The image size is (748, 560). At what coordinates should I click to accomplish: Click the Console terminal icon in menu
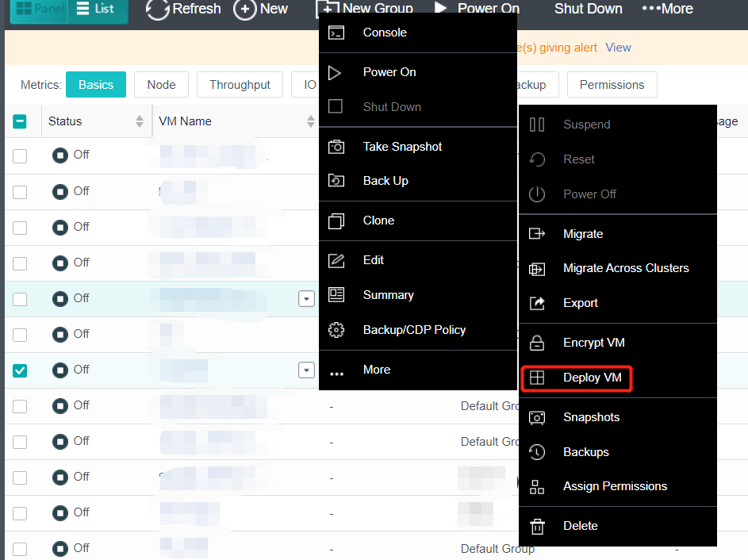tap(336, 33)
